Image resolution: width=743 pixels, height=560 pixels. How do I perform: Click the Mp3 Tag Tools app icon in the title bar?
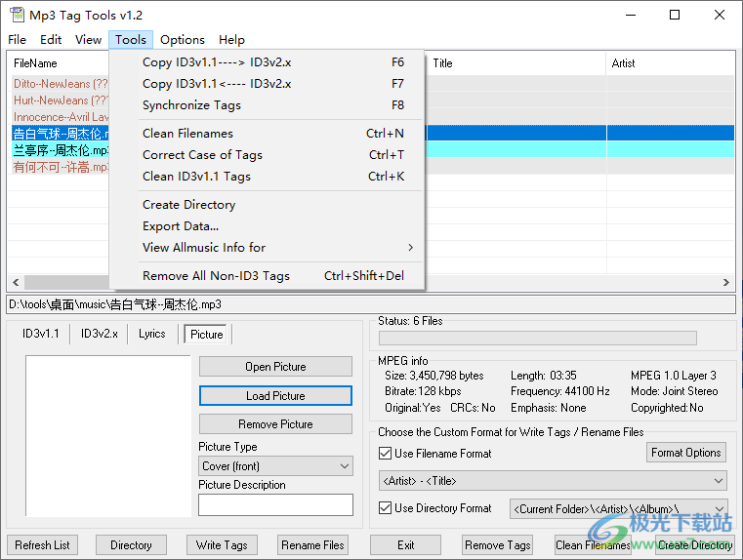(x=17, y=15)
